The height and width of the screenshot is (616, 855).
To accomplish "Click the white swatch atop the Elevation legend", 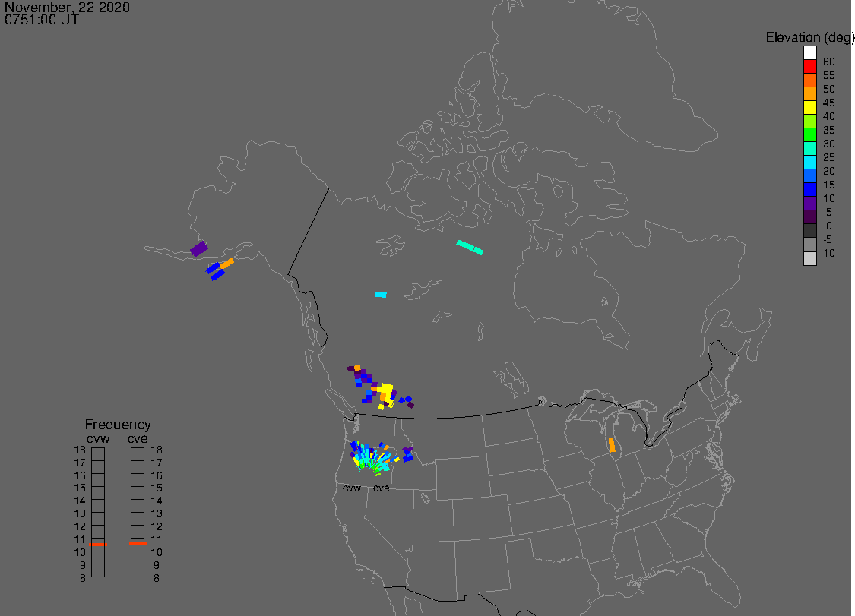I will click(x=809, y=53).
